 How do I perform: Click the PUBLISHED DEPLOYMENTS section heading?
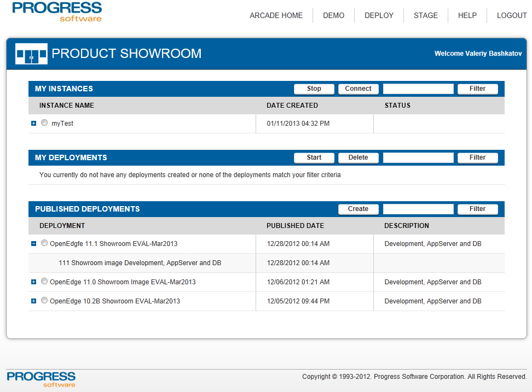pos(88,209)
